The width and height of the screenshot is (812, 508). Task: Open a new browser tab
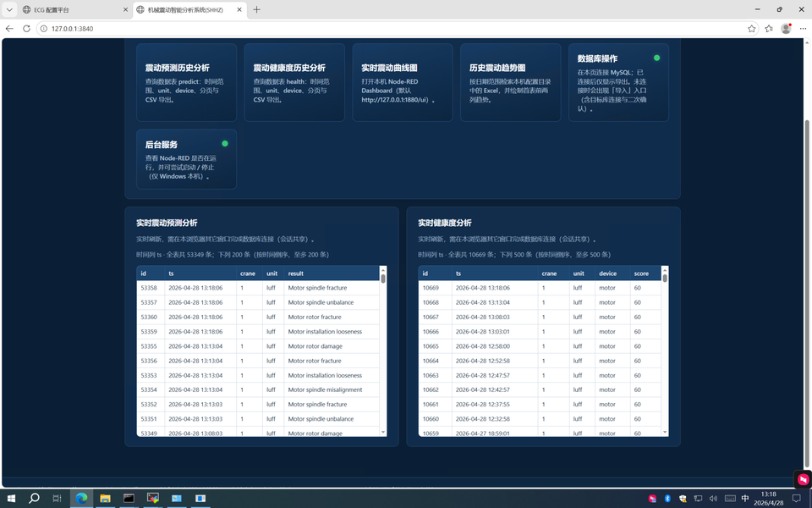256,9
